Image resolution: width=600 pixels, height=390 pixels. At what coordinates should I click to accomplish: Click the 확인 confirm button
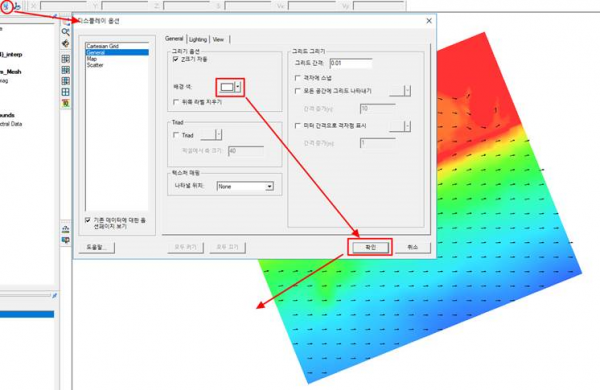370,247
